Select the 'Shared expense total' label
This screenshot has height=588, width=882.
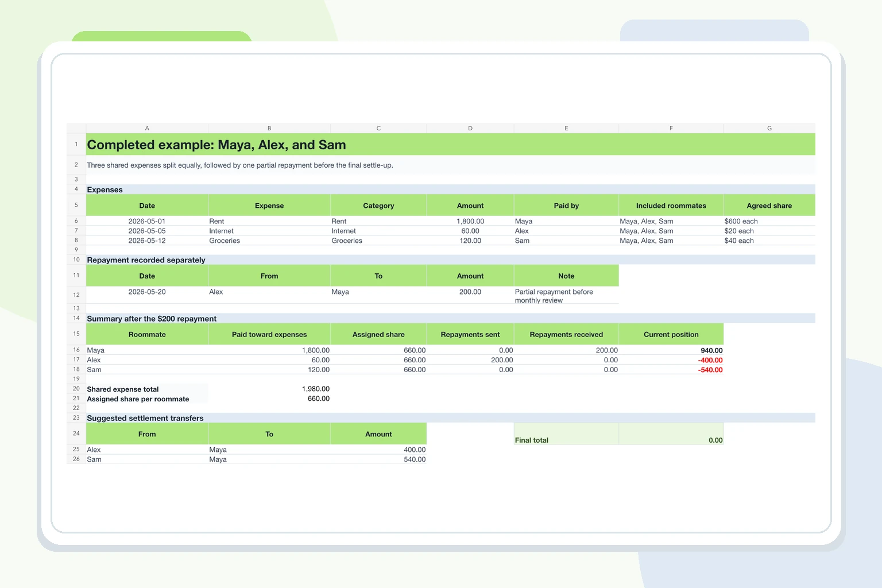(147, 389)
